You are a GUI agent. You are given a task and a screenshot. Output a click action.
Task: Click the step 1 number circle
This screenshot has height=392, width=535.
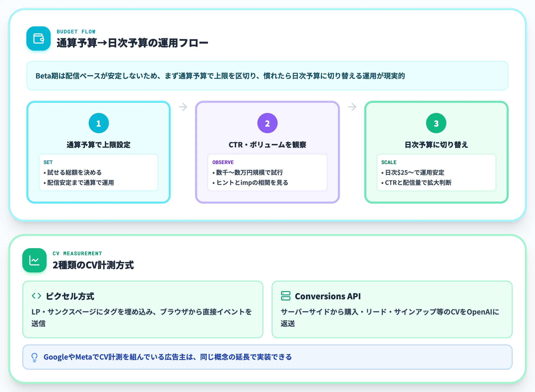[x=99, y=123]
